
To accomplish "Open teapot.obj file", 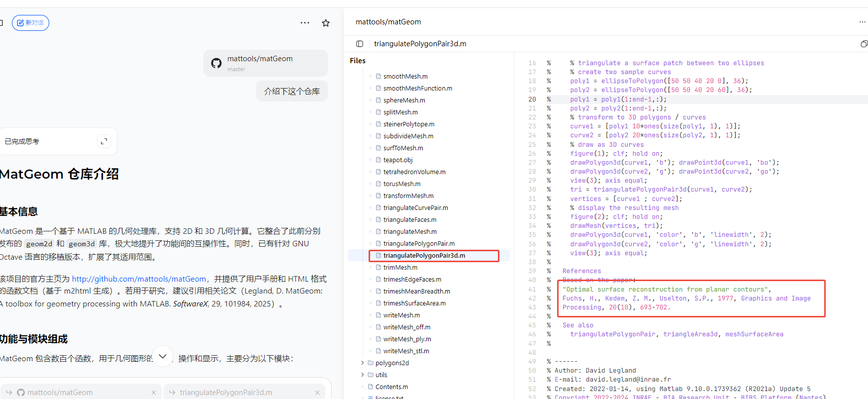I will tap(398, 160).
